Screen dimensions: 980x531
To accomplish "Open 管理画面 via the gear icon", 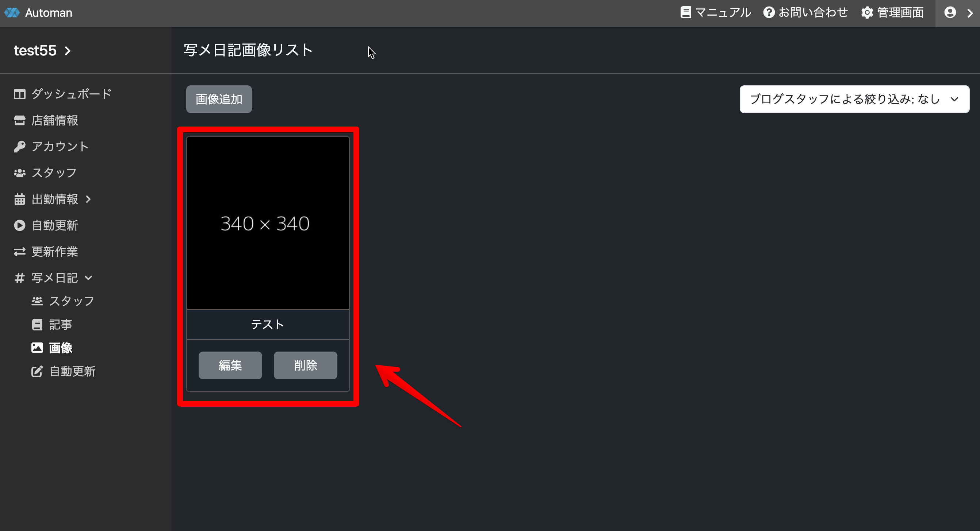I will pos(867,12).
